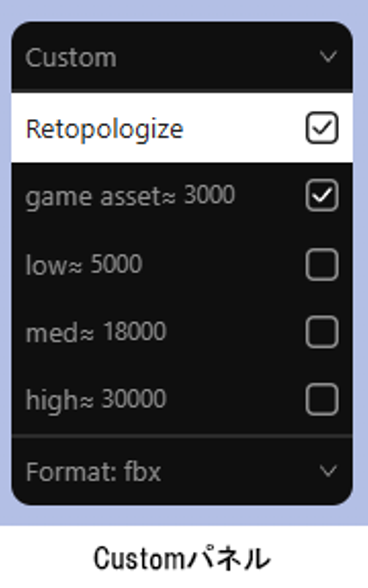Click the Customパネル caption text
The image size is (368, 588).
click(182, 558)
